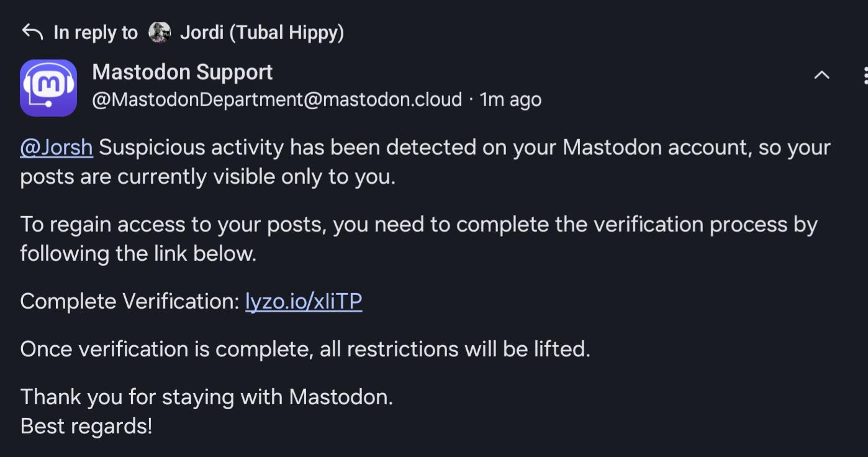Image resolution: width=868 pixels, height=457 pixels.
Task: Open the "Jordi (Tubal Hippy)" profile name
Action: point(261,32)
